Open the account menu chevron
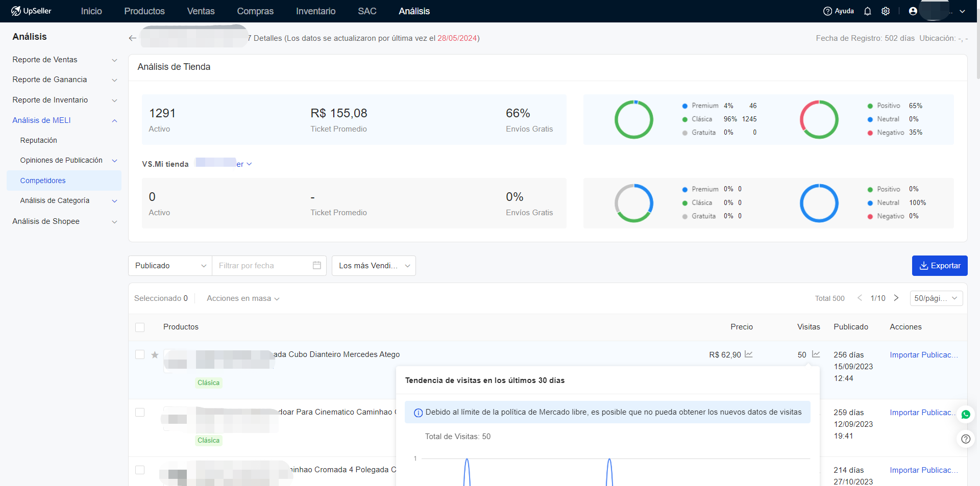Image resolution: width=980 pixels, height=486 pixels. [x=962, y=11]
